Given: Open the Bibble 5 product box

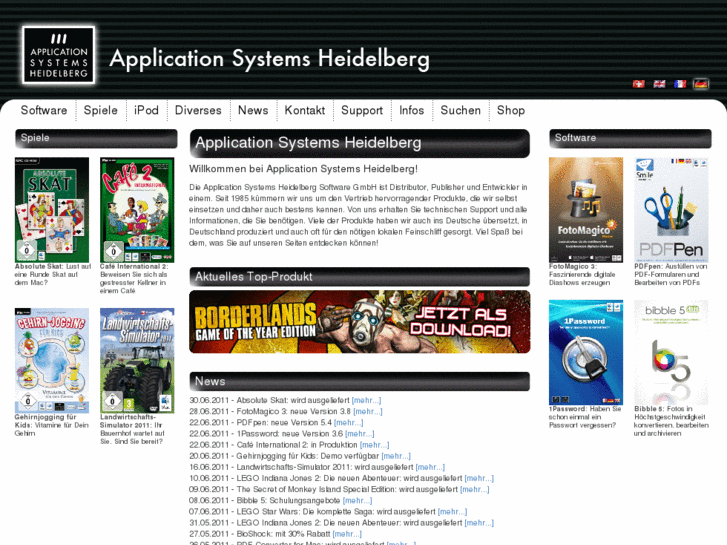Looking at the screenshot, I should coord(671,352).
